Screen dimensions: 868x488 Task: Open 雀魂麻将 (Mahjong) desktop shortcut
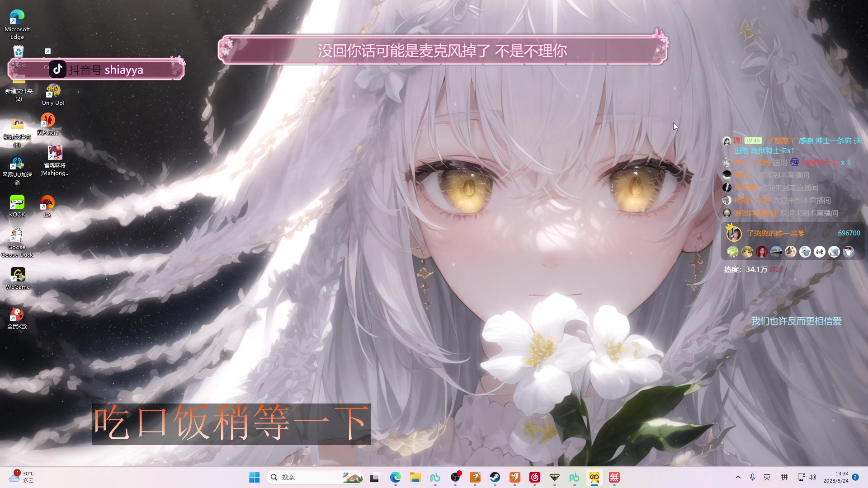point(55,161)
